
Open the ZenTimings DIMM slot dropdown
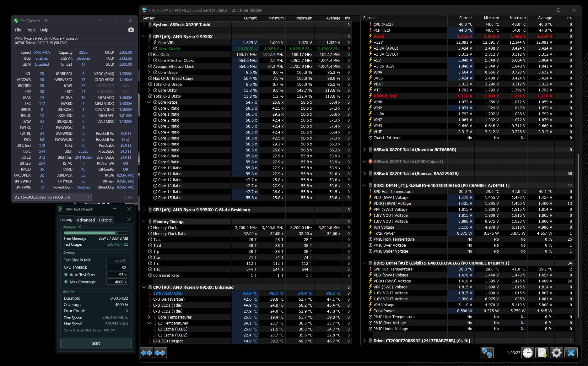click(x=52, y=197)
